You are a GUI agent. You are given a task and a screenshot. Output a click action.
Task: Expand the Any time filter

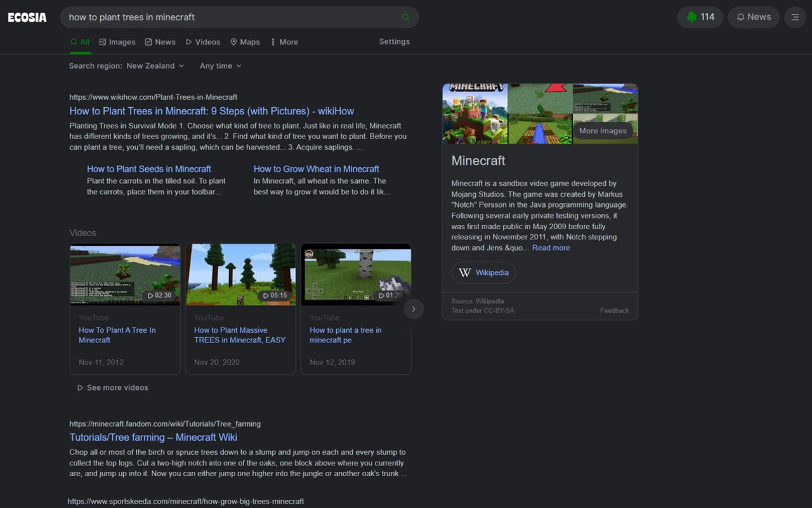(221, 66)
